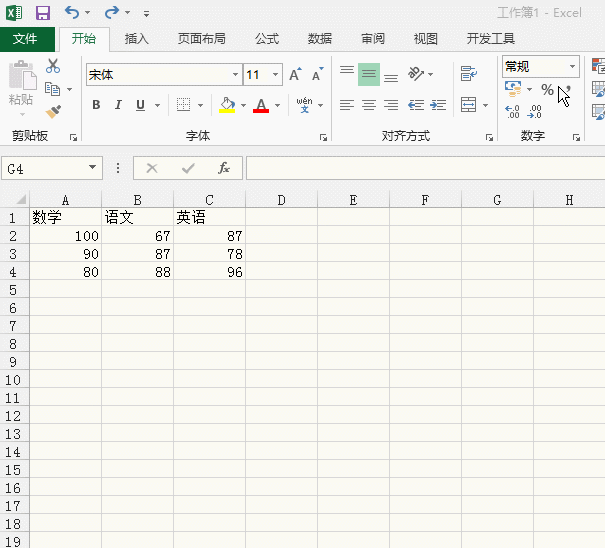
Task: Open the number format dropdown showing 常规
Action: pos(572,66)
